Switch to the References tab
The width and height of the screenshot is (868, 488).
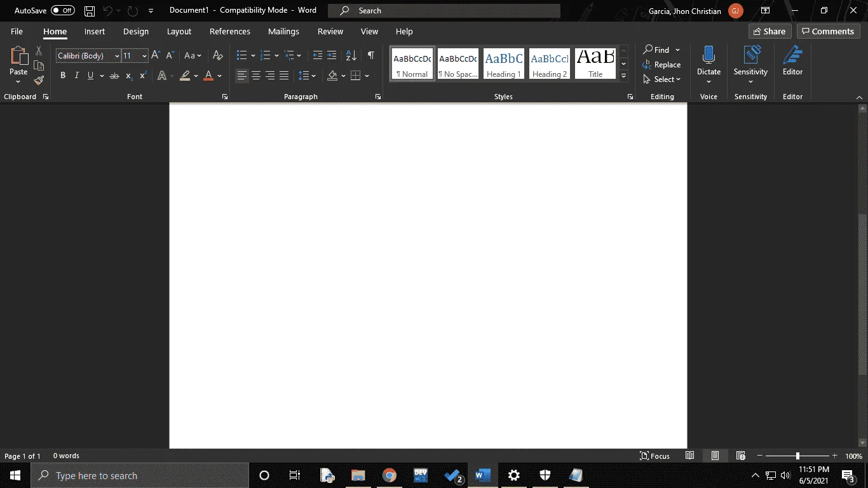(230, 31)
